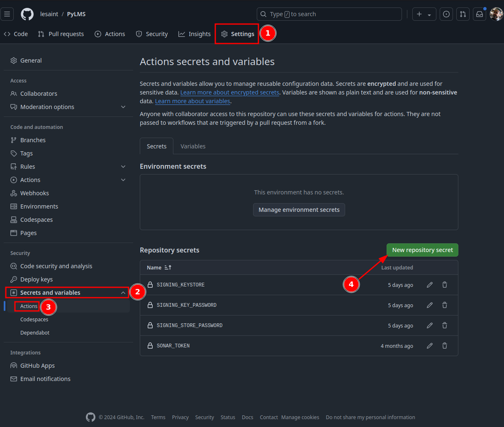Viewport: 504px width, 427px height.
Task: Open the lesaint owner link
Action: (49, 14)
